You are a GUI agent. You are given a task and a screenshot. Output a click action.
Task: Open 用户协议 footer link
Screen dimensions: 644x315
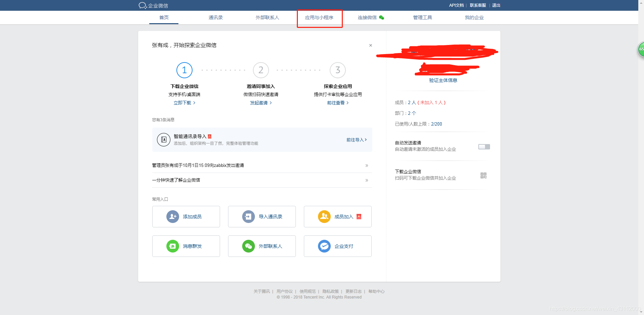tap(284, 291)
